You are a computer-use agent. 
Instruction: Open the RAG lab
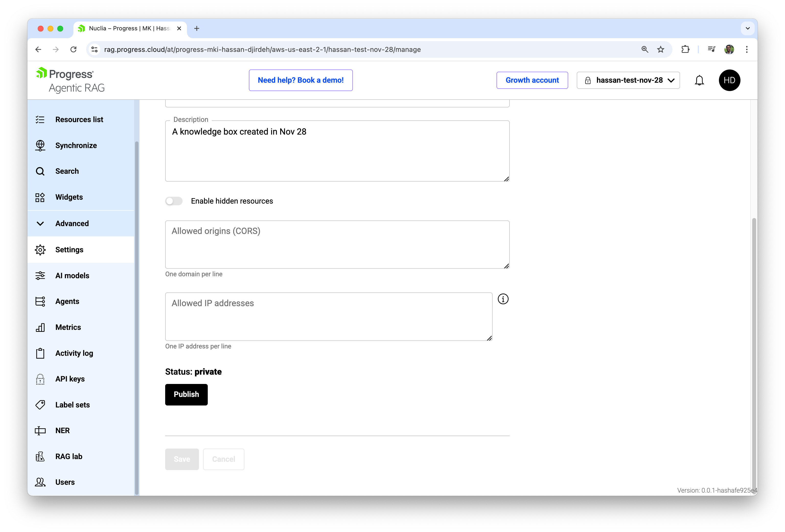pyautogui.click(x=69, y=456)
